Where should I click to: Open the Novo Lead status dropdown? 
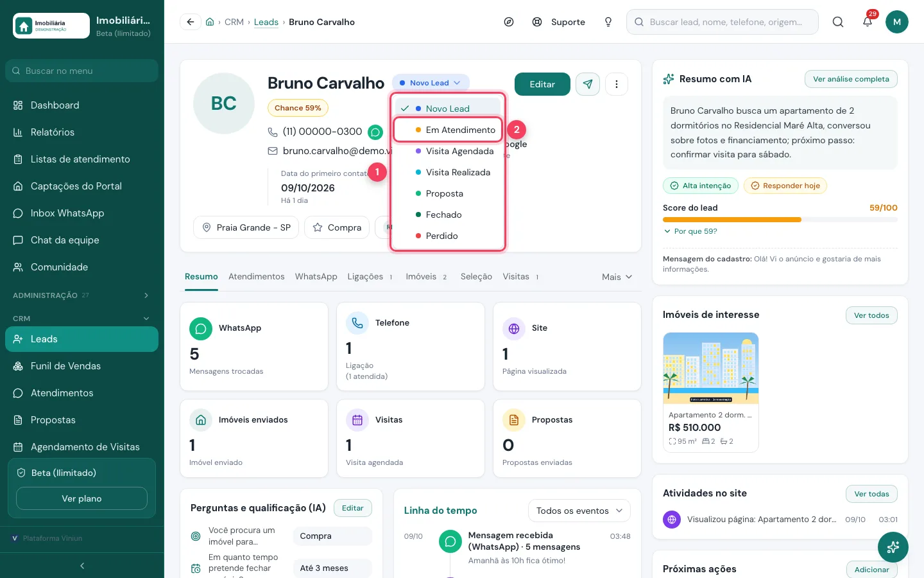tap(431, 83)
